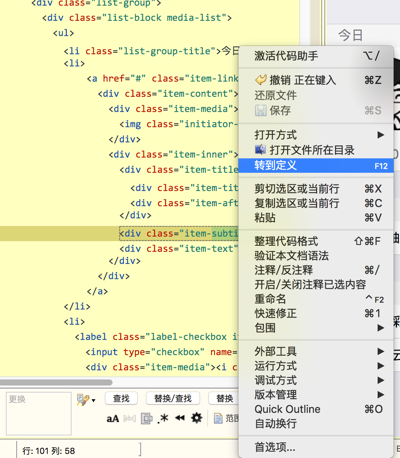Screen dimensions: 400x458
Task: Click the input type="checkbox" code line
Action: [162, 352]
